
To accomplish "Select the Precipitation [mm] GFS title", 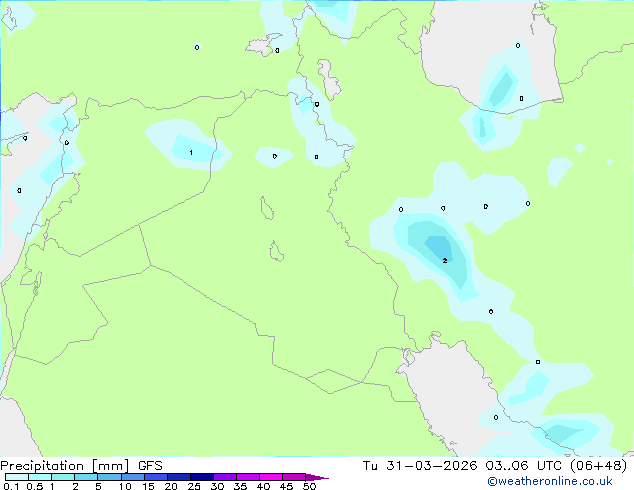I will [x=81, y=466].
